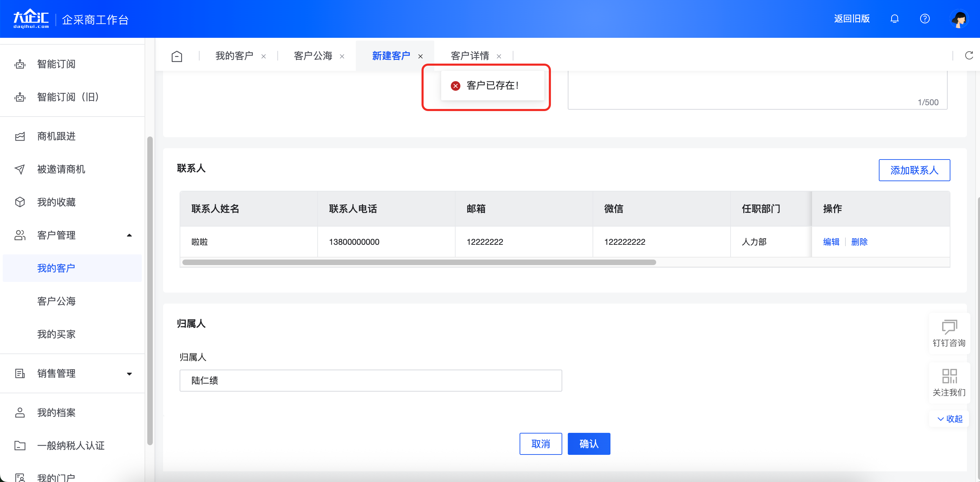This screenshot has width=980, height=482.
Task: Click the 我的档案 person icon
Action: click(x=20, y=413)
